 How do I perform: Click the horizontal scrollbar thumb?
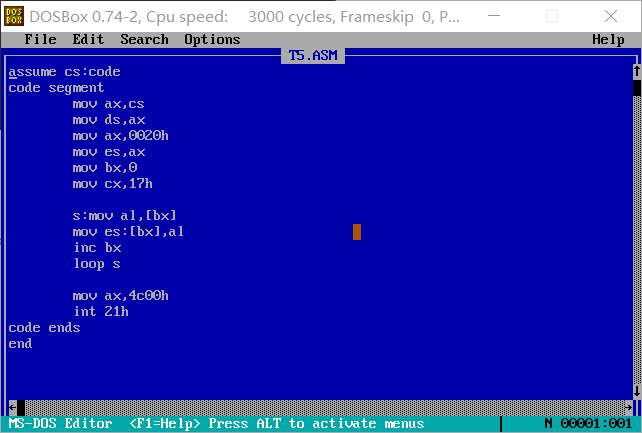21,408
